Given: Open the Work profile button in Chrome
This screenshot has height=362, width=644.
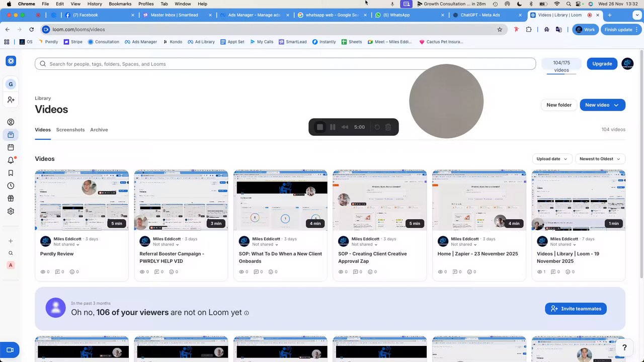Looking at the screenshot, I should [586, 30].
